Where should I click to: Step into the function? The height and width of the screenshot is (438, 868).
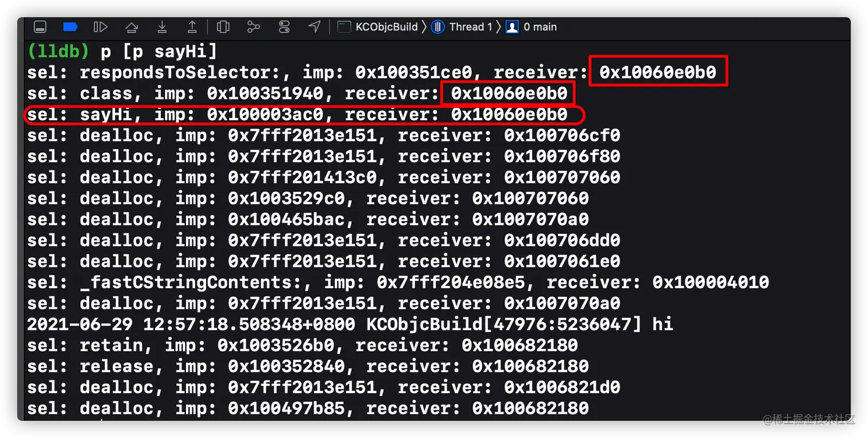pyautogui.click(x=162, y=26)
